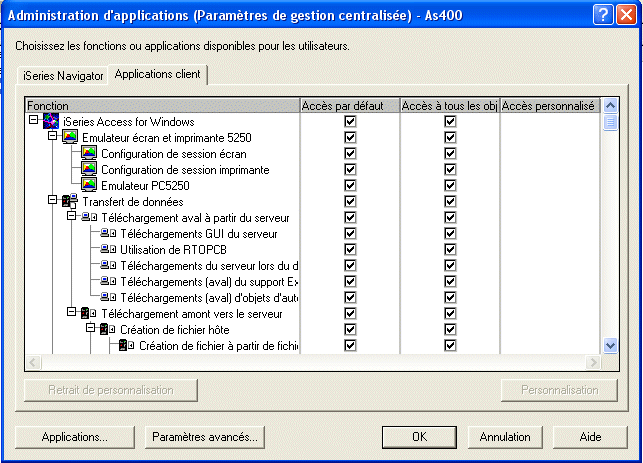Screen dimensions: 643x463
Task: Collapse Téléchargement aval à partir du serveur node
Action: [72, 215]
